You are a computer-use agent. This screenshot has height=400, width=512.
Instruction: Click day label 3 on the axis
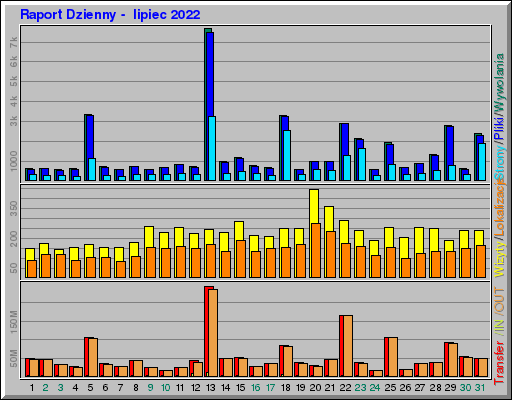click(60, 388)
